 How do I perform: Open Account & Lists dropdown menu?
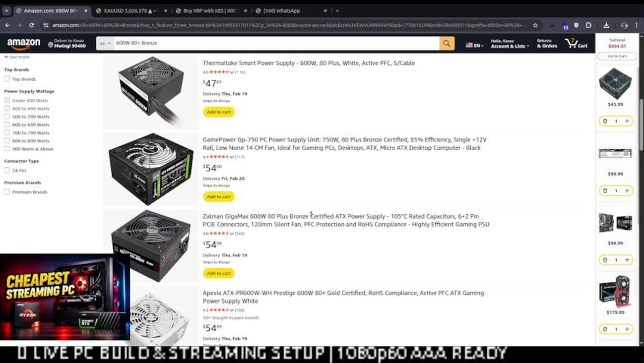point(509,43)
